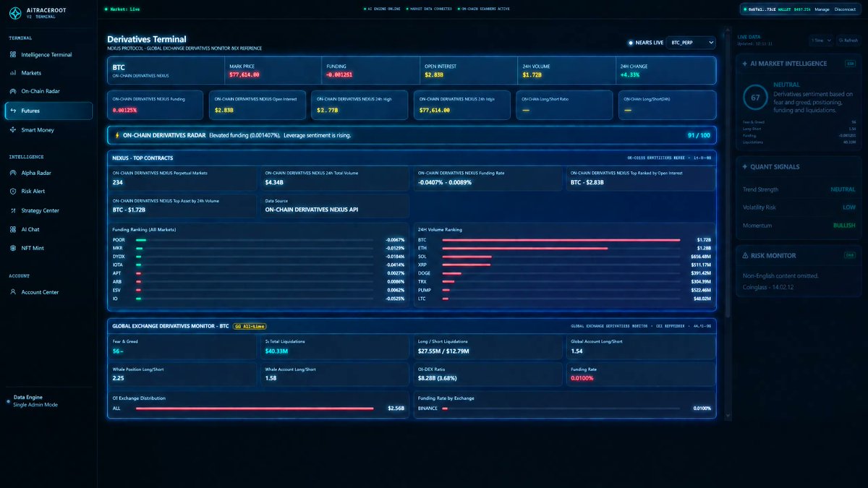Click the Alpha Radar sidebar icon
The height and width of the screenshot is (488, 868).
tap(13, 173)
